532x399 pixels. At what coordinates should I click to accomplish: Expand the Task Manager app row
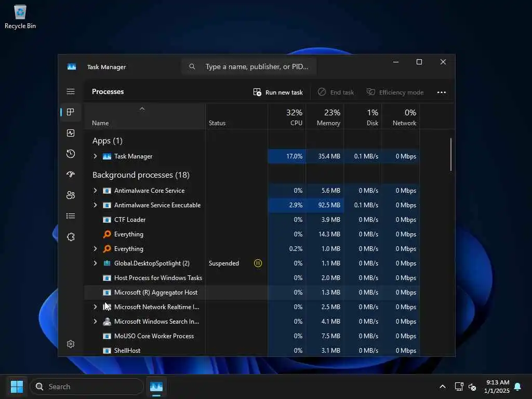95,156
